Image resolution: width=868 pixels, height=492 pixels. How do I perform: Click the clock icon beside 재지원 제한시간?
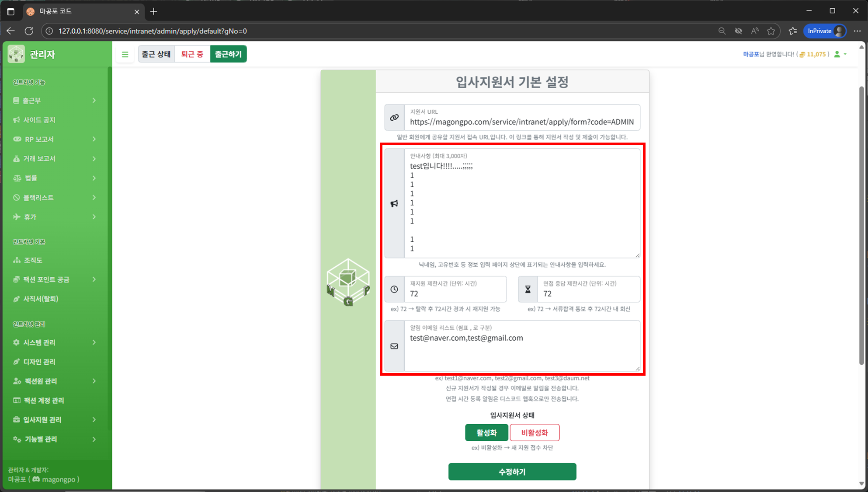394,289
